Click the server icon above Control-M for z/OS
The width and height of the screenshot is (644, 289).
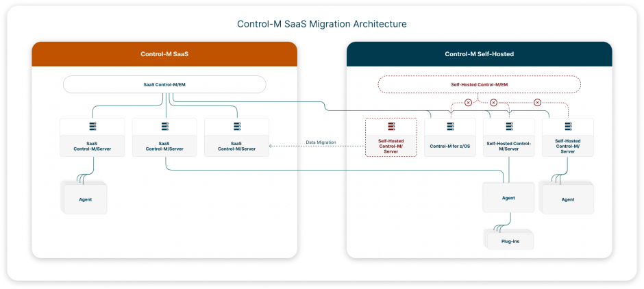450,127
